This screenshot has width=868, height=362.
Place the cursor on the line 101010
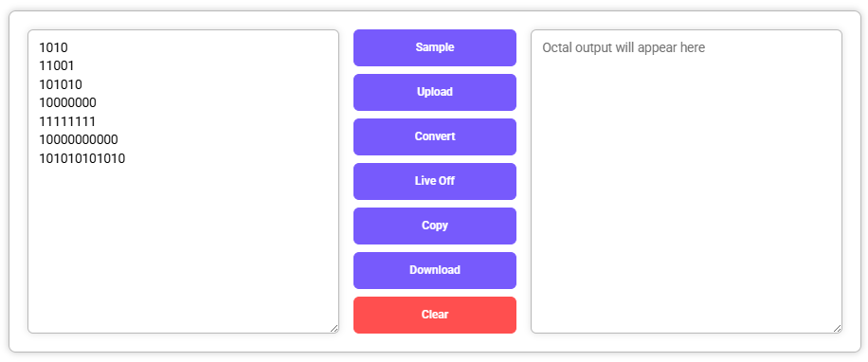pos(61,84)
